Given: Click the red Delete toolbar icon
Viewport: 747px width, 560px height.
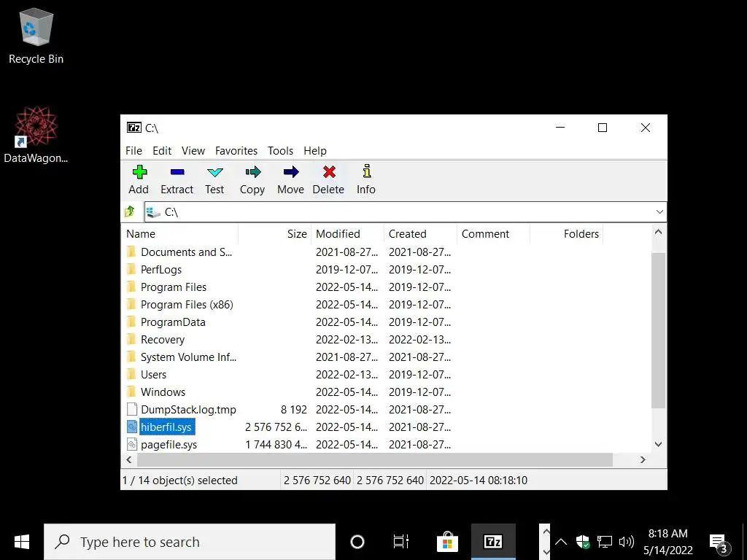Looking at the screenshot, I should 329,172.
